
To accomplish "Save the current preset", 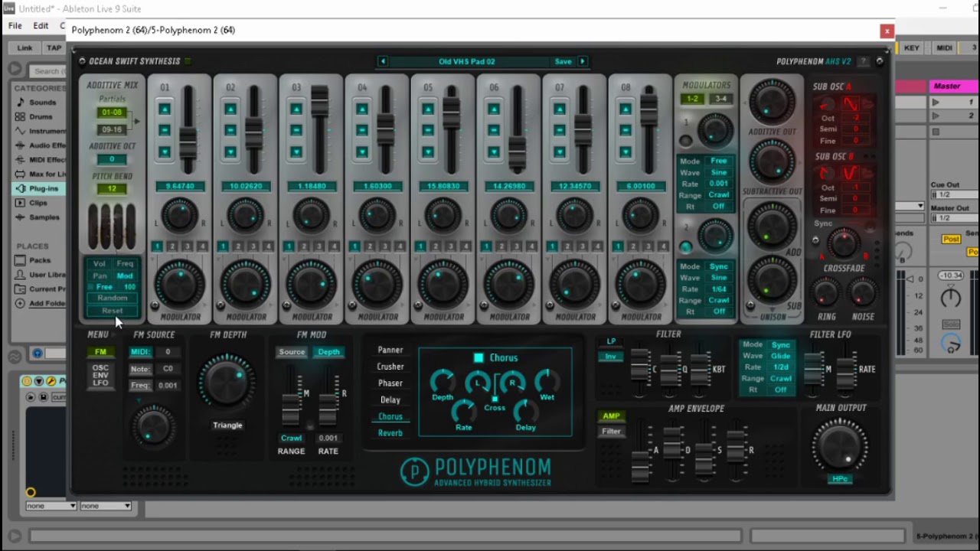I will tap(563, 61).
